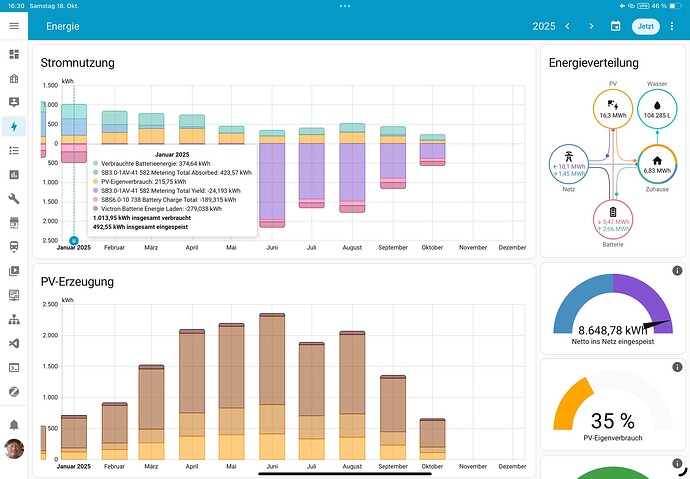Click the September bar in PV-Erzeugung chart

click(393, 417)
